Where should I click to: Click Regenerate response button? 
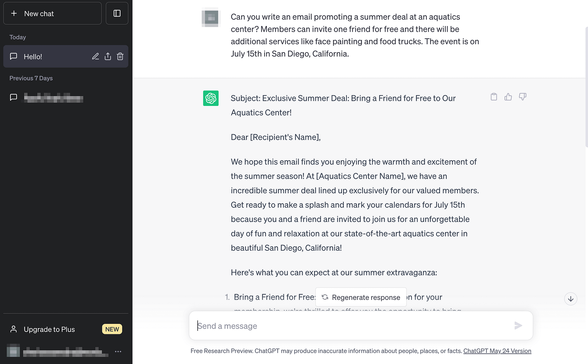361,297
